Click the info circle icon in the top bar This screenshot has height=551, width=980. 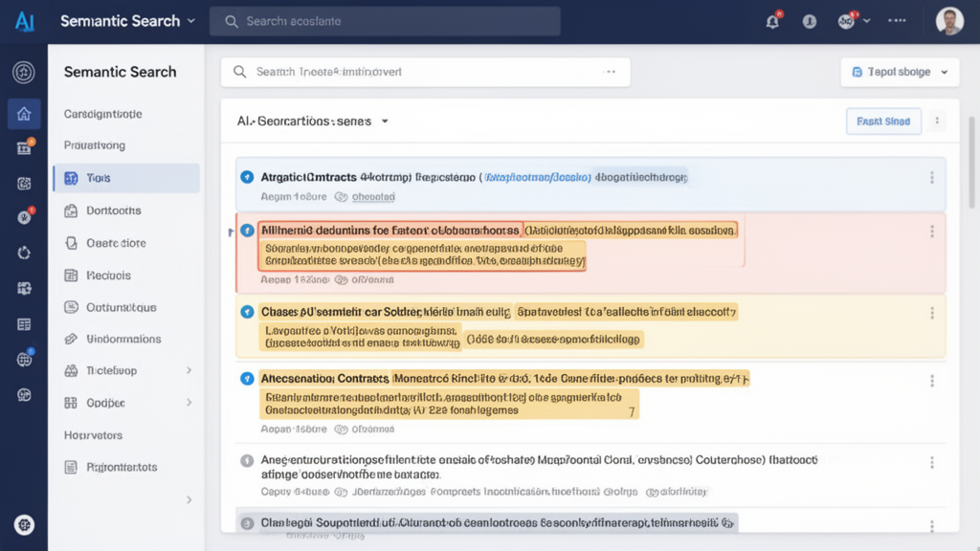(810, 21)
